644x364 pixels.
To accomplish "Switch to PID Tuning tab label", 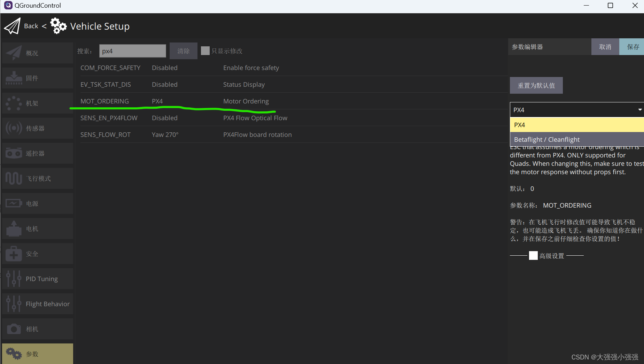I will tap(42, 279).
